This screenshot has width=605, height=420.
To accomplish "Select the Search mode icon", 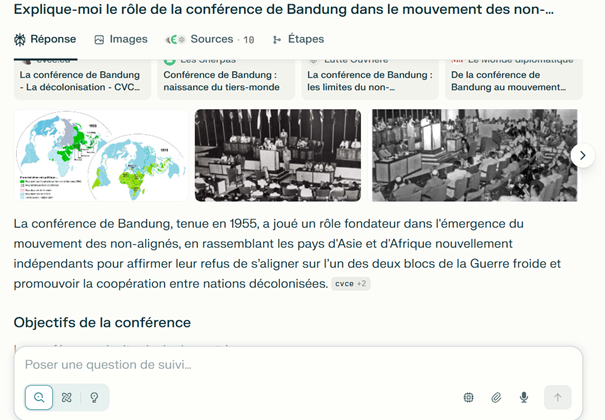I will [39, 397].
